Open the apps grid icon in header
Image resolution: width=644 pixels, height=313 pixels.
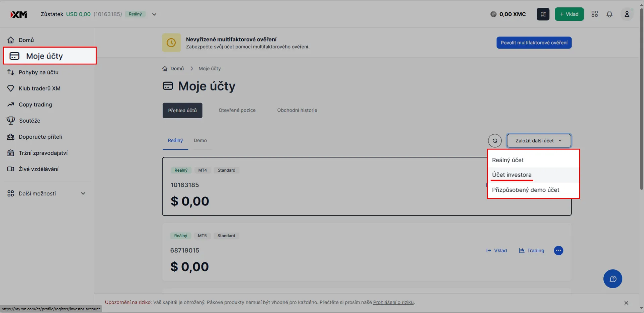pyautogui.click(x=595, y=14)
